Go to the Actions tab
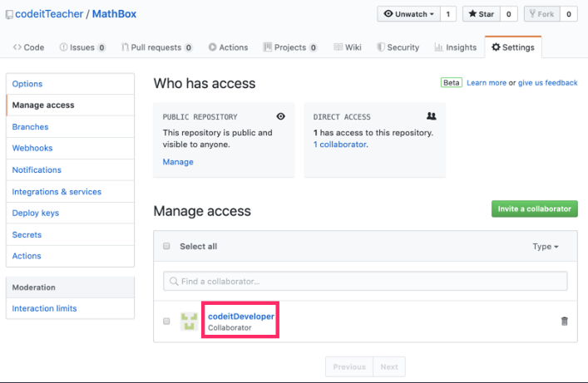Viewport: 588px width, 383px height. tap(228, 47)
